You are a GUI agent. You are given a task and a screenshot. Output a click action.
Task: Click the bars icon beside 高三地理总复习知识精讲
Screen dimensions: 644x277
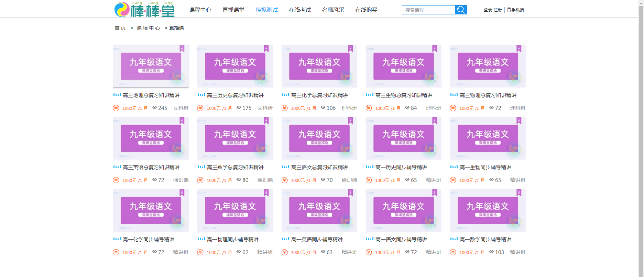(x=117, y=95)
